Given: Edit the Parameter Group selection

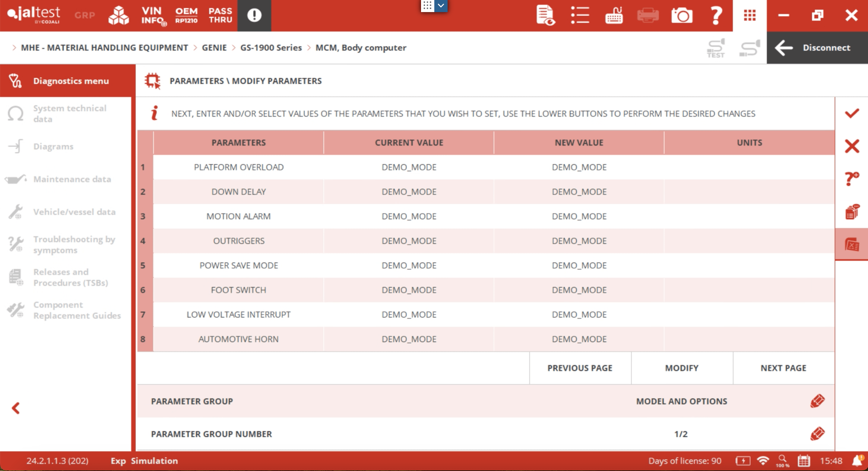Looking at the screenshot, I should click(x=817, y=401).
